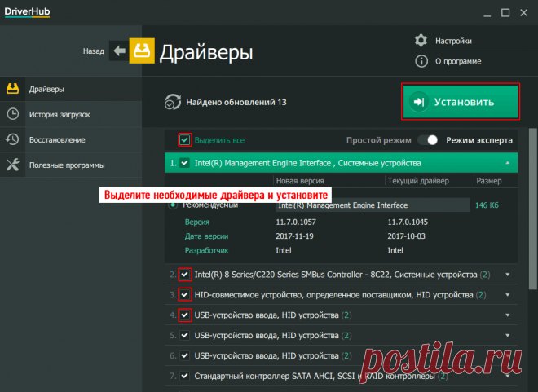Viewport: 538px width, 392px height.
Task: Click the yellow Драйверы header icon
Action: click(x=142, y=51)
